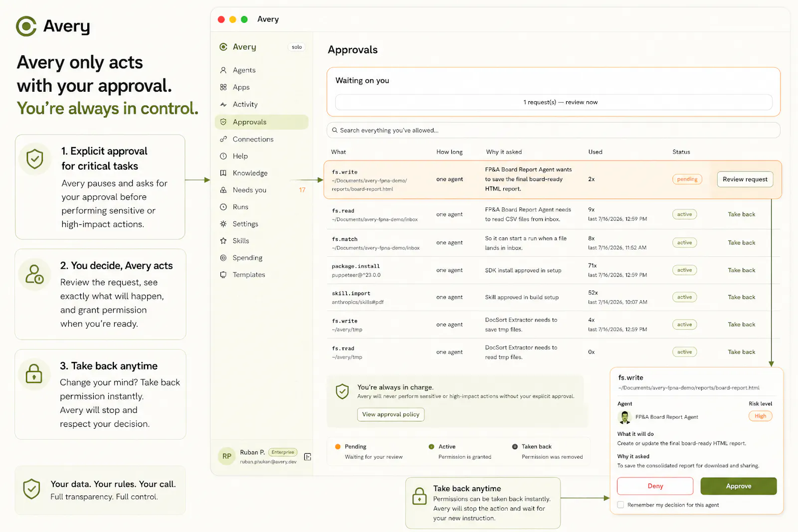Click the 'Why it asked' column header

pyautogui.click(x=504, y=152)
